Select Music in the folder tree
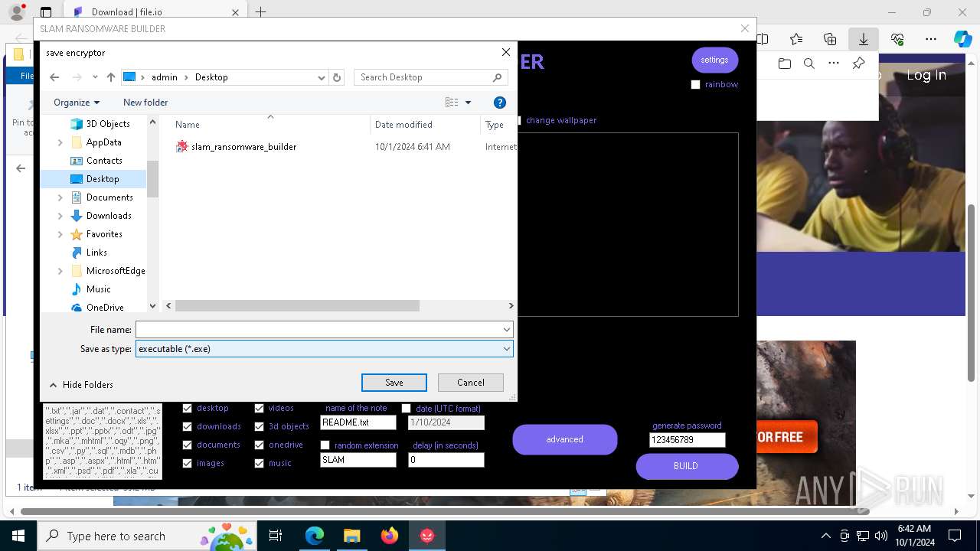Screen dimensions: 980x551 (x=99, y=289)
